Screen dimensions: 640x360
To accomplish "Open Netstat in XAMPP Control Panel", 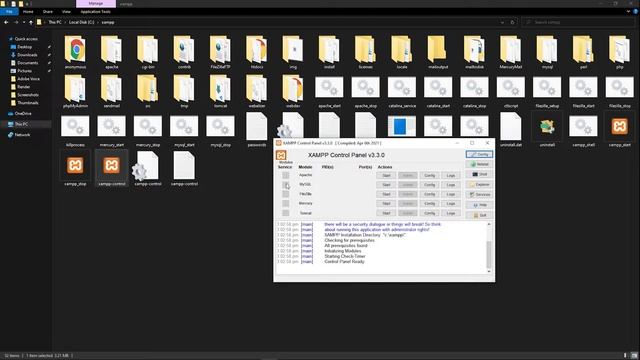I will [479, 164].
